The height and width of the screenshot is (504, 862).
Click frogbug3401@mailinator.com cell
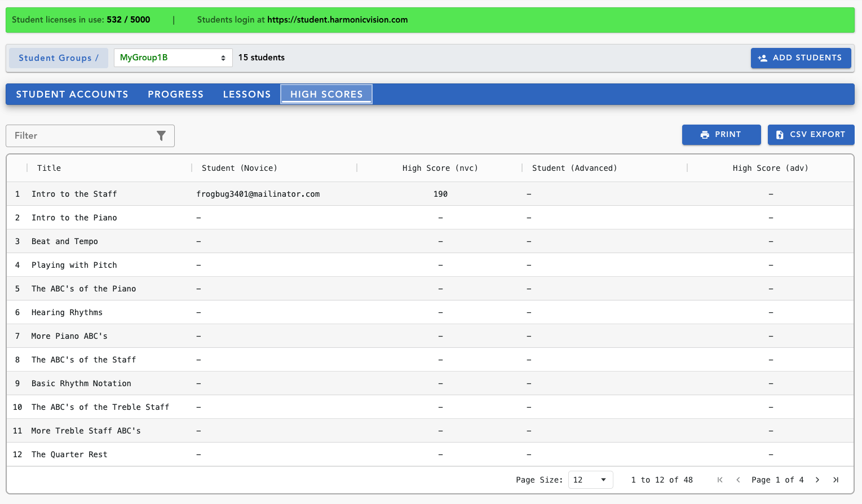(x=258, y=194)
